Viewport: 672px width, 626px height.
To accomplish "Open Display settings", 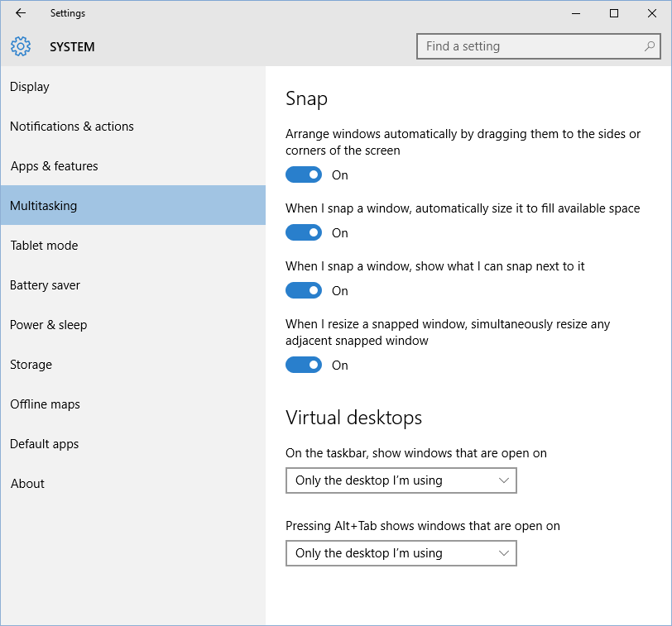I will [x=133, y=87].
